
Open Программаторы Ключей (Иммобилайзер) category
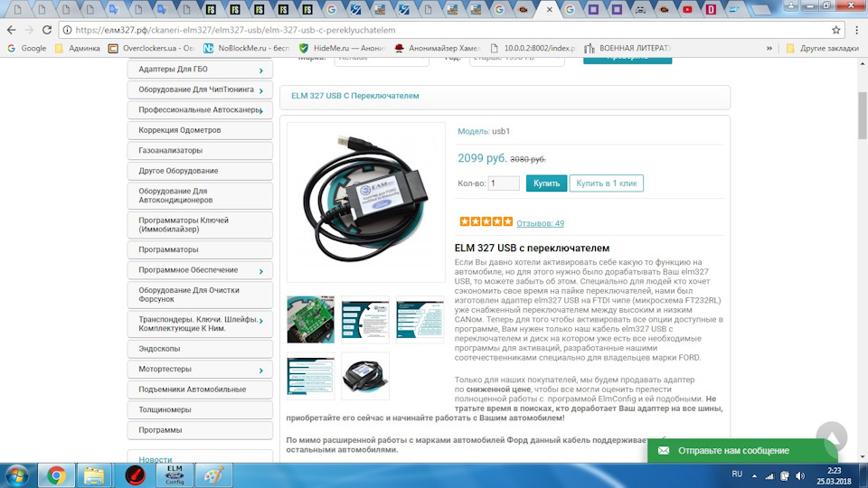[200, 225]
